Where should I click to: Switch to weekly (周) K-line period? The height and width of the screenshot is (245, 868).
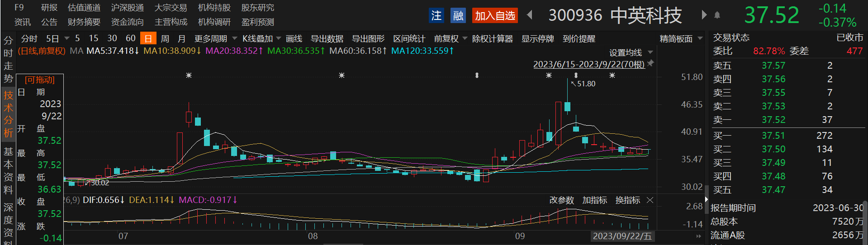(x=165, y=39)
